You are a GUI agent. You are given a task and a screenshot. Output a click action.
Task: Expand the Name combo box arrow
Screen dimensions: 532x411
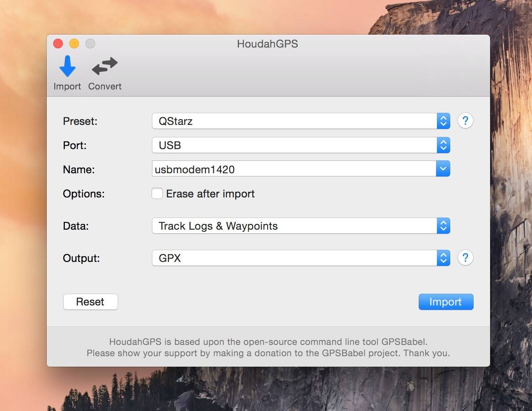(443, 169)
